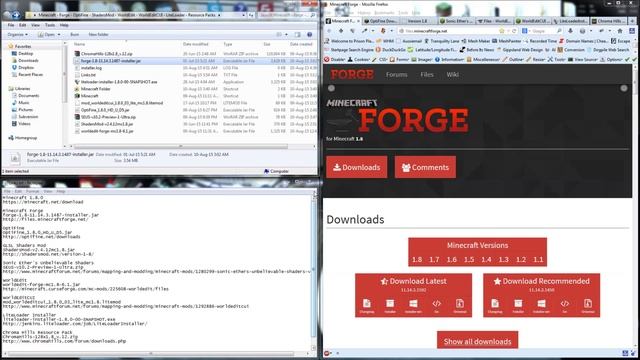Click Explorer back navigation button
The height and width of the screenshot is (360, 640).
point(7,15)
